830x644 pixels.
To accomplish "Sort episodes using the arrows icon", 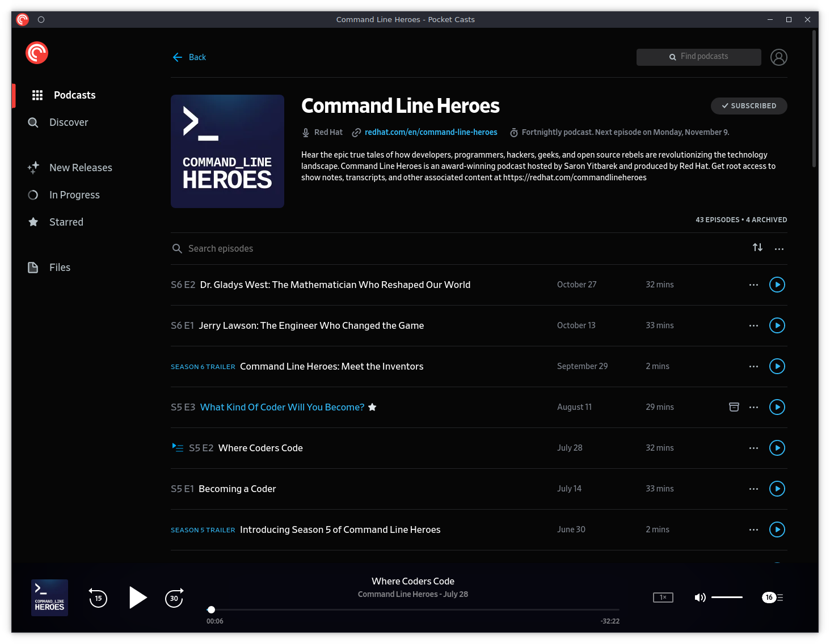I will (757, 248).
